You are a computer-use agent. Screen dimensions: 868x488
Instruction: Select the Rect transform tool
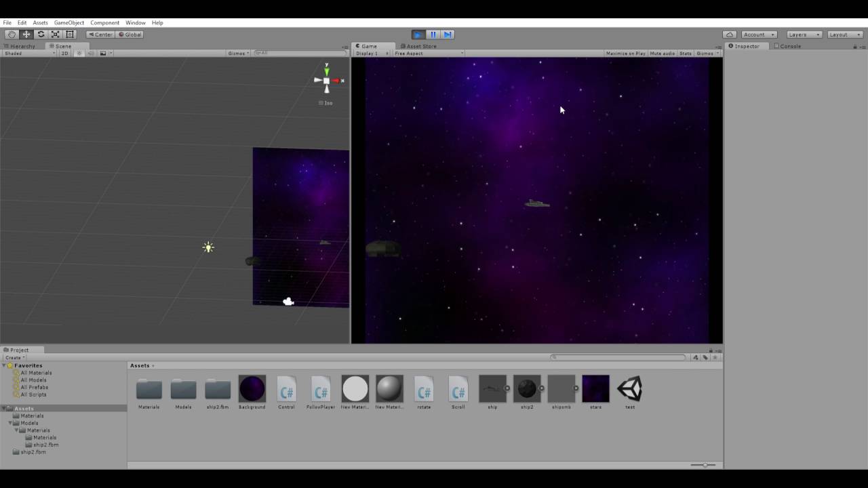point(69,35)
